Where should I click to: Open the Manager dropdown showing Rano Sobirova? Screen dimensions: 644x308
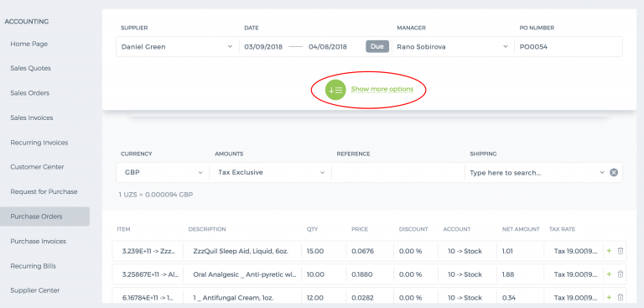[x=453, y=47]
